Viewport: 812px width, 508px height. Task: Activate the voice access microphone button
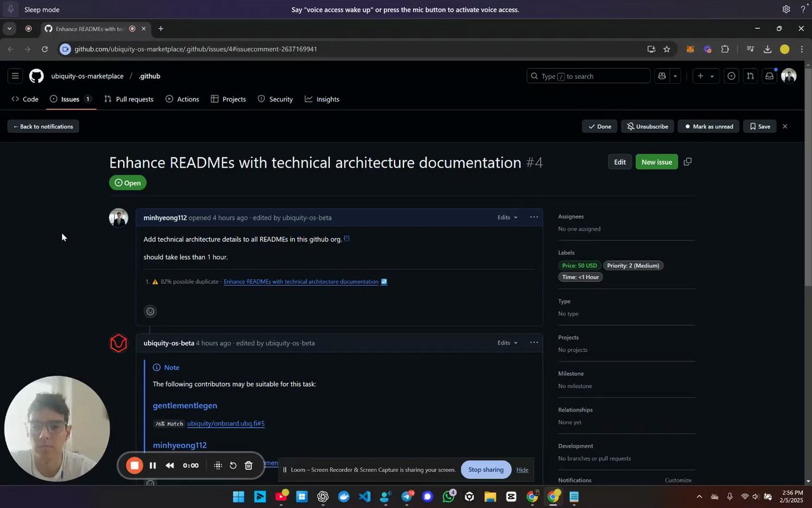coord(11,10)
